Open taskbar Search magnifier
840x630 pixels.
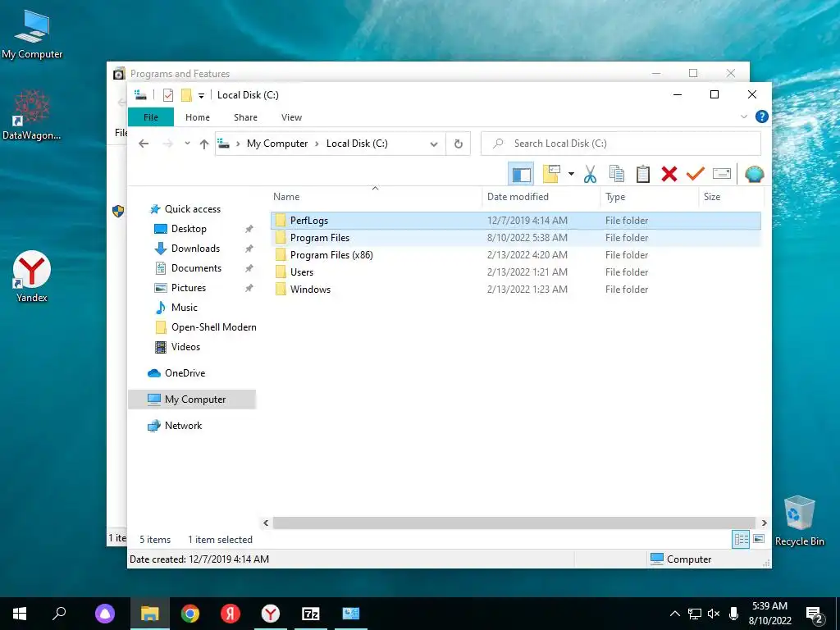pyautogui.click(x=59, y=614)
